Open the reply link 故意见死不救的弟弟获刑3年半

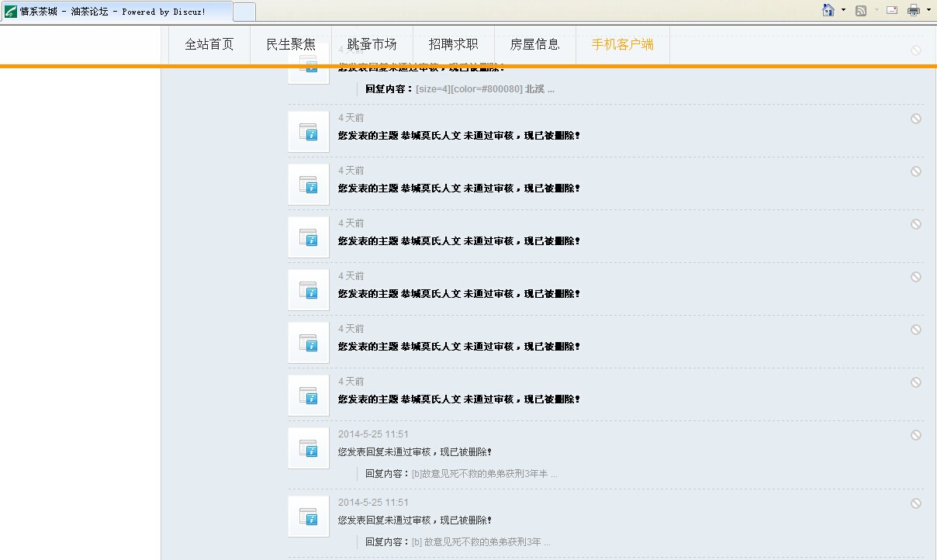tap(482, 473)
